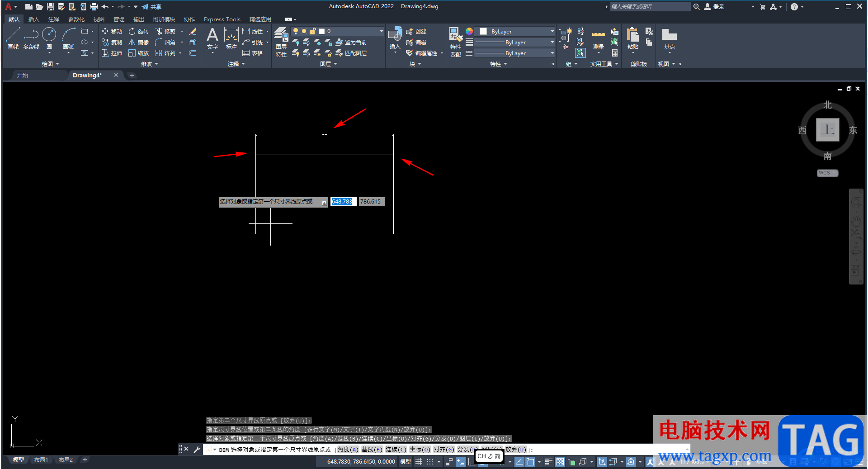This screenshot has height=469, width=868.
Task: Open the linetype ByLayer dropdown
Action: coord(515,53)
